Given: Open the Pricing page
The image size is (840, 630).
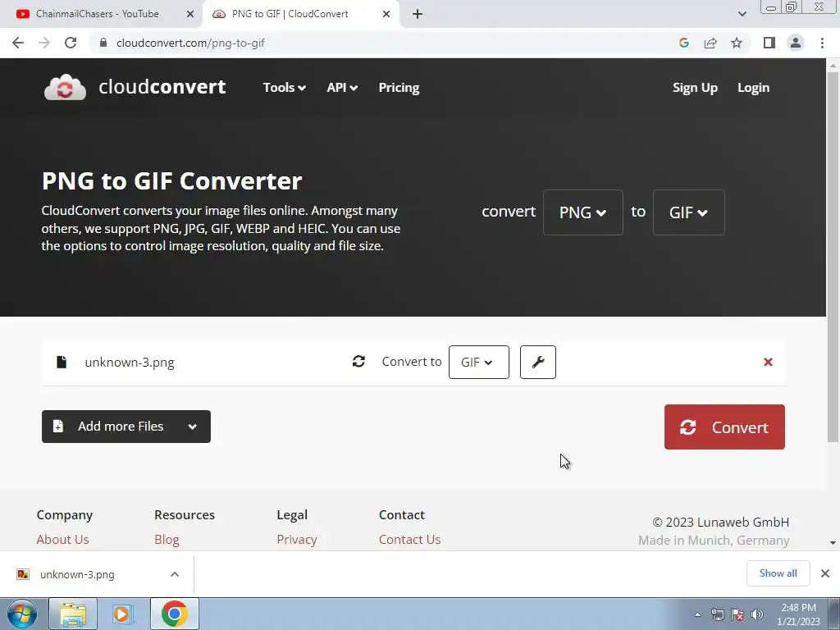Looking at the screenshot, I should point(399,87).
